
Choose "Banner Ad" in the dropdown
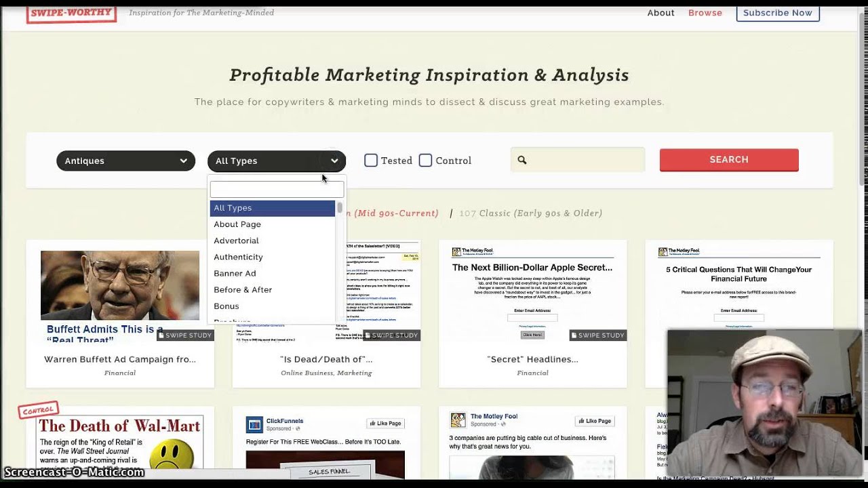pyautogui.click(x=272, y=273)
